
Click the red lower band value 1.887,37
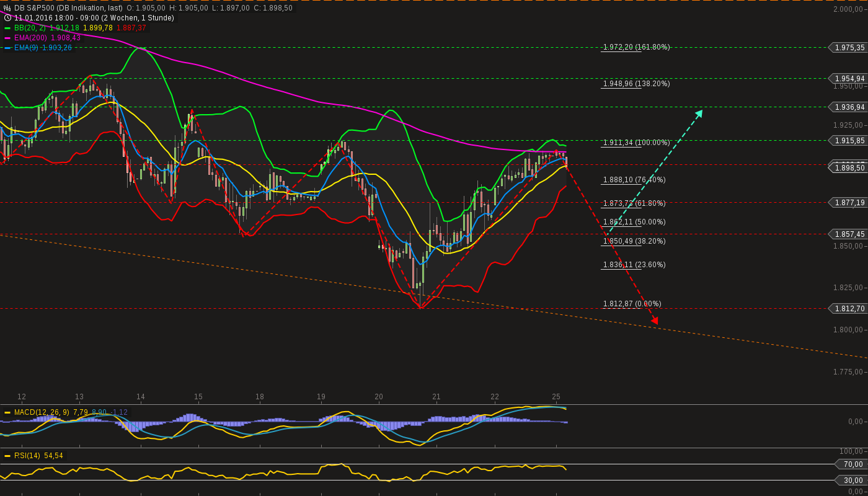coord(131,28)
